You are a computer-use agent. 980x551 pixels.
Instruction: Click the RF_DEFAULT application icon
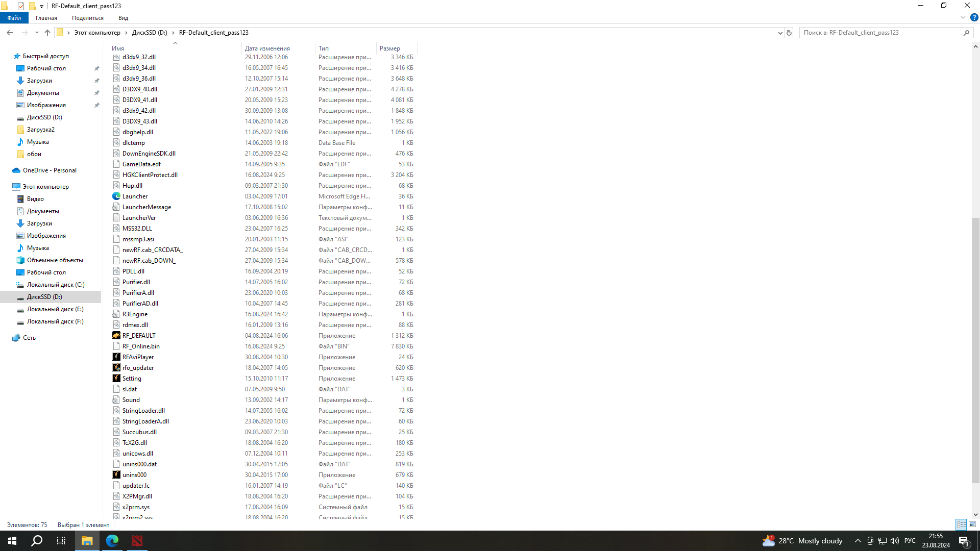[116, 335]
